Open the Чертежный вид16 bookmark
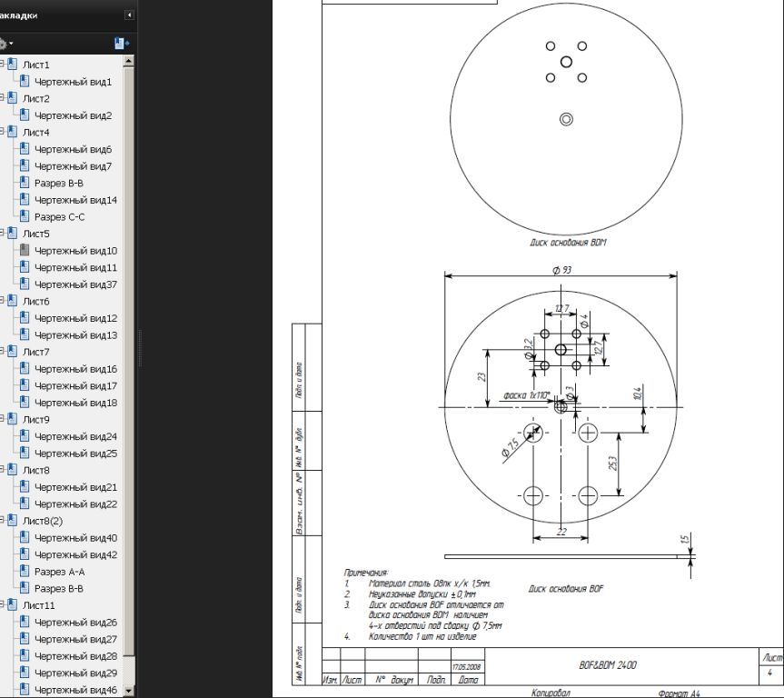The image size is (784, 698). [x=75, y=369]
